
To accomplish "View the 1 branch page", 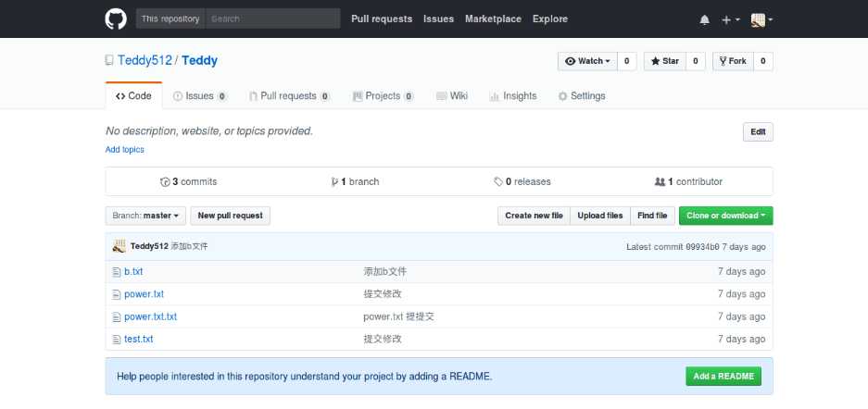I will tap(355, 182).
